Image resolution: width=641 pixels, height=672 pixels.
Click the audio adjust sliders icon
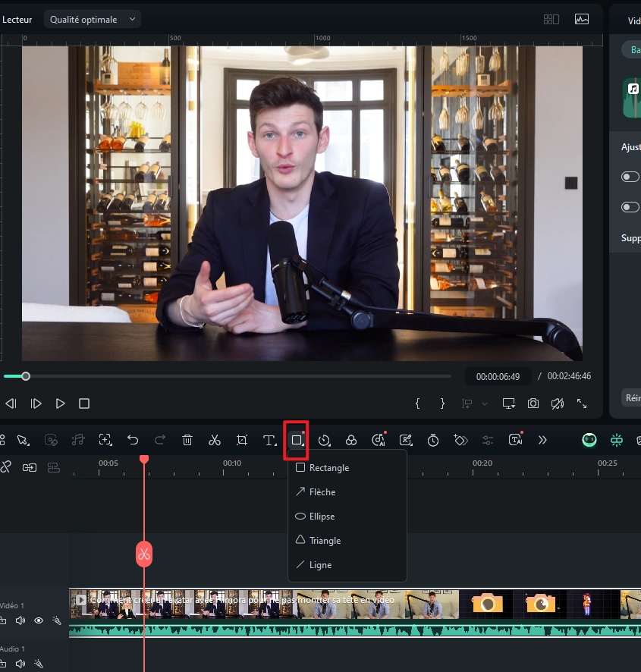488,440
